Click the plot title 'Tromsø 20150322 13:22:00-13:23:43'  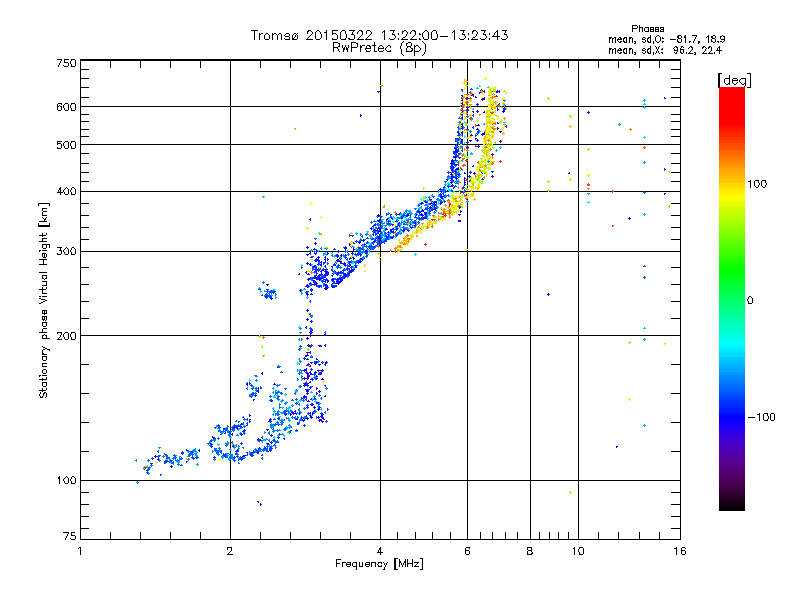pyautogui.click(x=379, y=35)
